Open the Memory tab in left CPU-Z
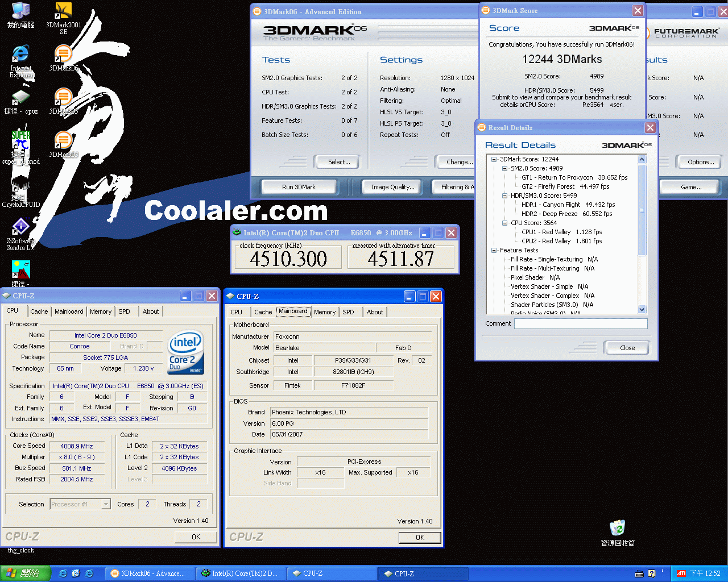This screenshot has width=728, height=582. [x=101, y=311]
